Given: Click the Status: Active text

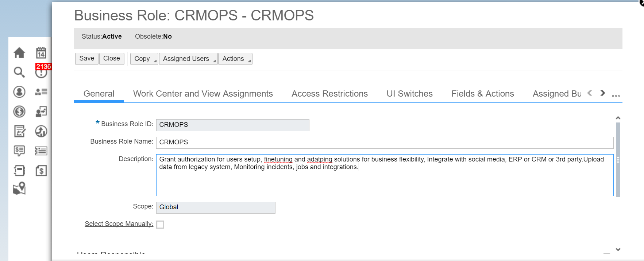Looking at the screenshot, I should pyautogui.click(x=102, y=36).
